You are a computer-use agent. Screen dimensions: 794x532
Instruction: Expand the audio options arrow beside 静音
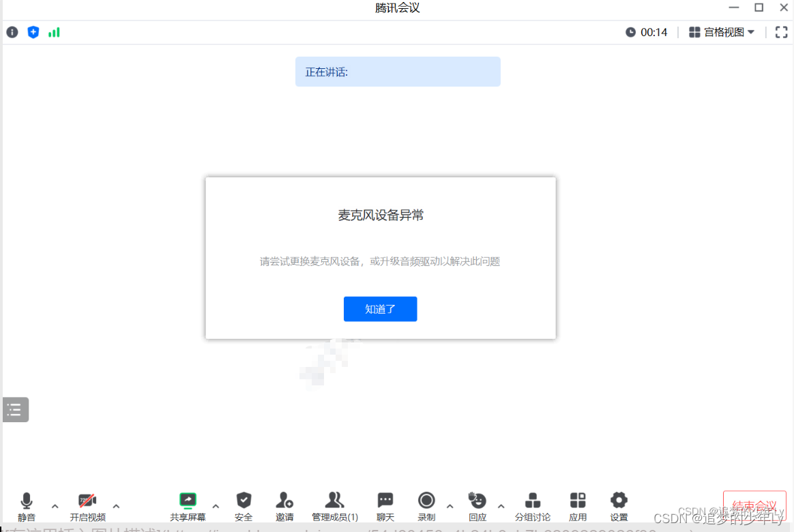click(x=55, y=505)
